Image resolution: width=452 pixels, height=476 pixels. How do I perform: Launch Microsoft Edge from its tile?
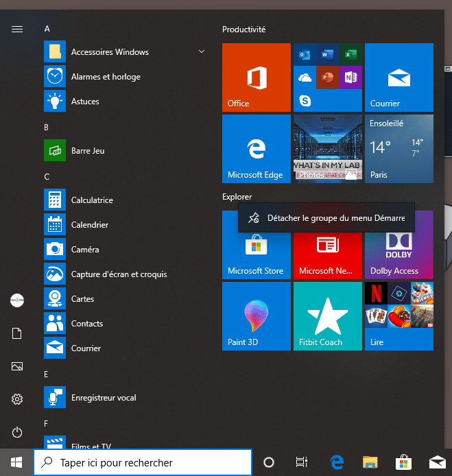256,149
